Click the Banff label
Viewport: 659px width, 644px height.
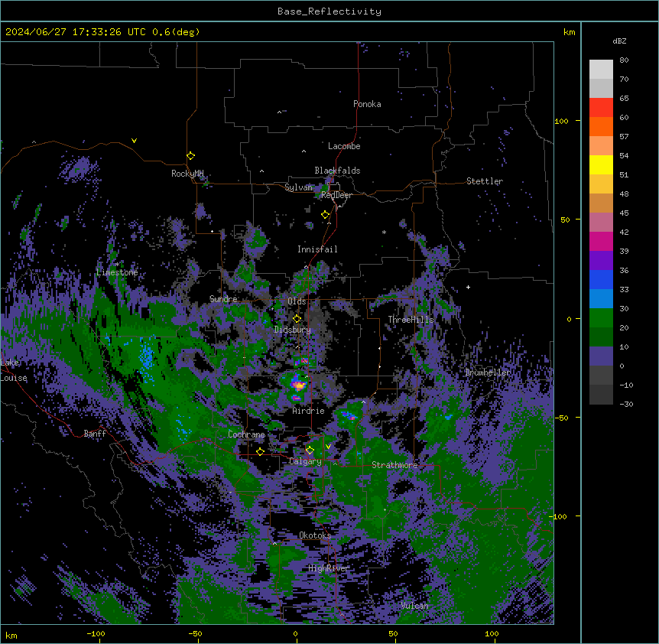pos(95,434)
